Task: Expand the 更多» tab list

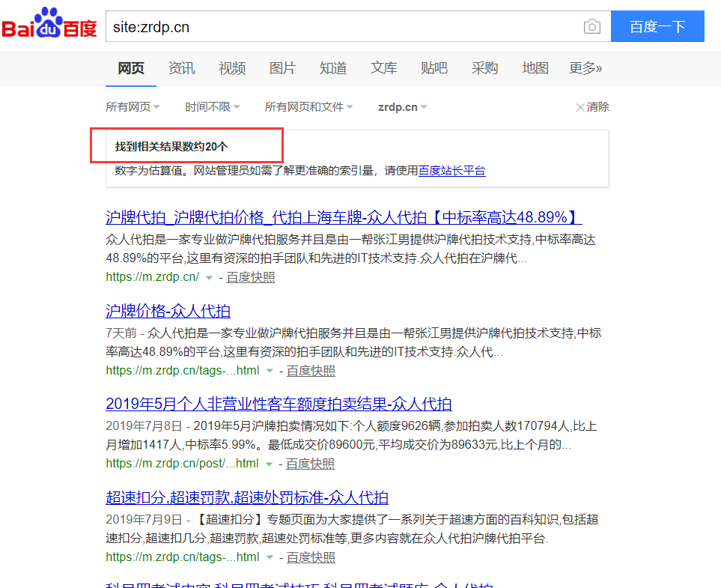Action: click(x=585, y=69)
